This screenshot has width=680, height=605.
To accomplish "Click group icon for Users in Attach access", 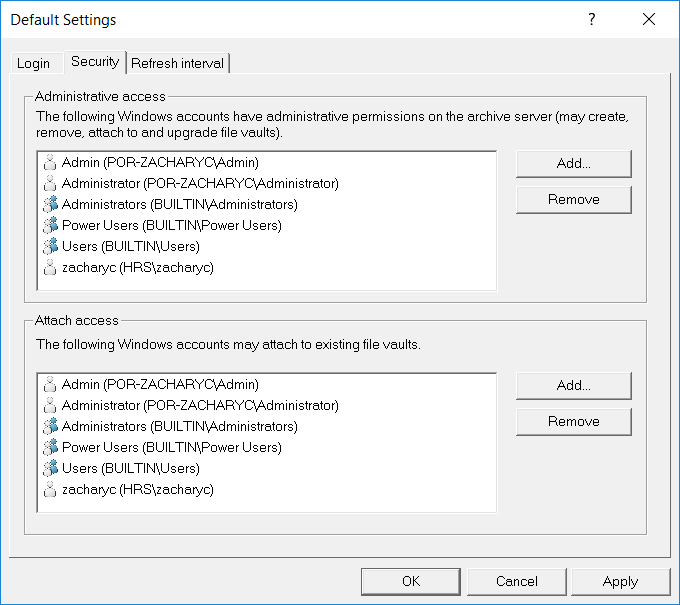I will [50, 468].
